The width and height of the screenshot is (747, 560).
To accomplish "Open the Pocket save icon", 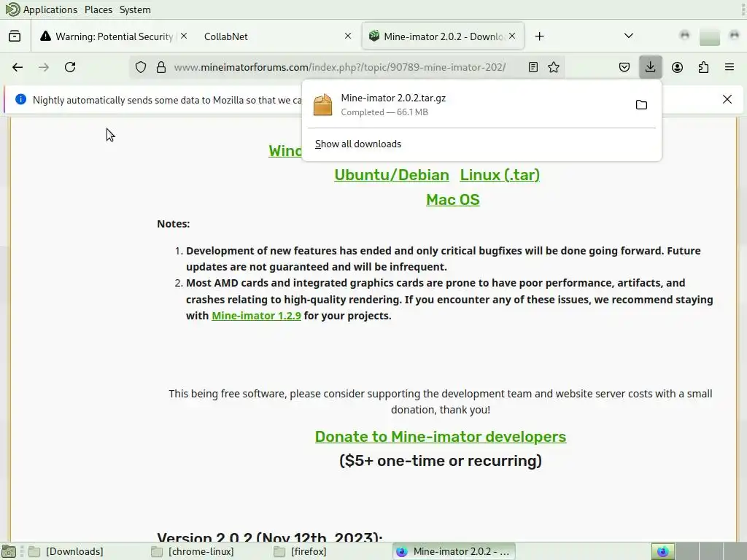I will pyautogui.click(x=624, y=67).
